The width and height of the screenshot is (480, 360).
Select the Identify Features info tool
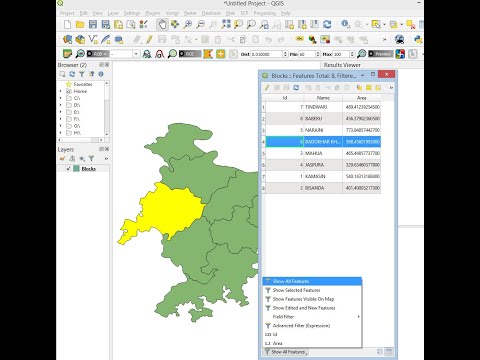click(x=345, y=25)
